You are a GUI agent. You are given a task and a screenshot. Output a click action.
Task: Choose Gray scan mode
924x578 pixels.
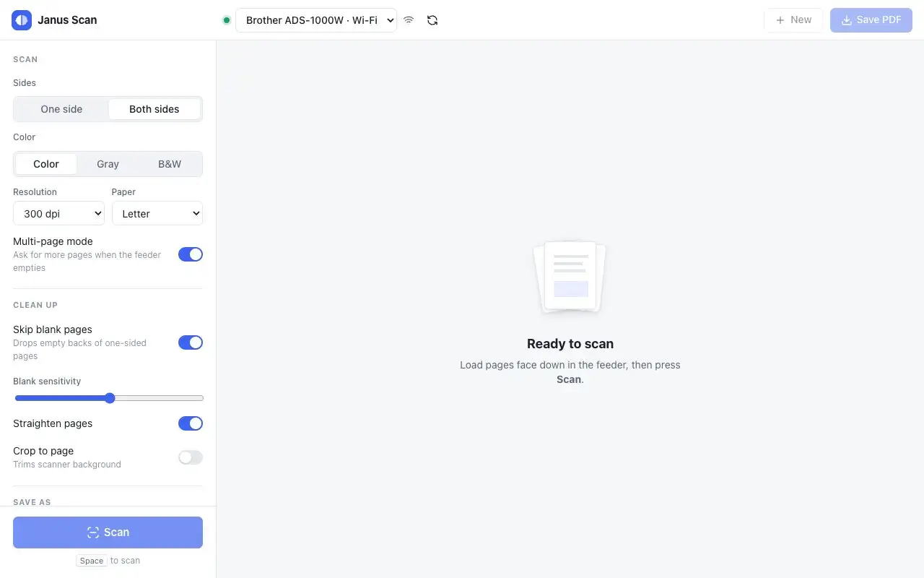point(108,164)
